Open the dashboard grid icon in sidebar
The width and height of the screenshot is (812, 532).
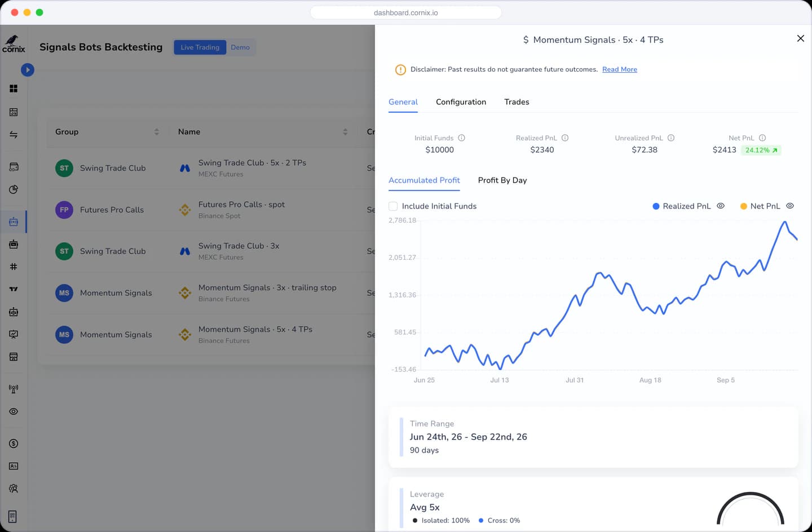14,88
